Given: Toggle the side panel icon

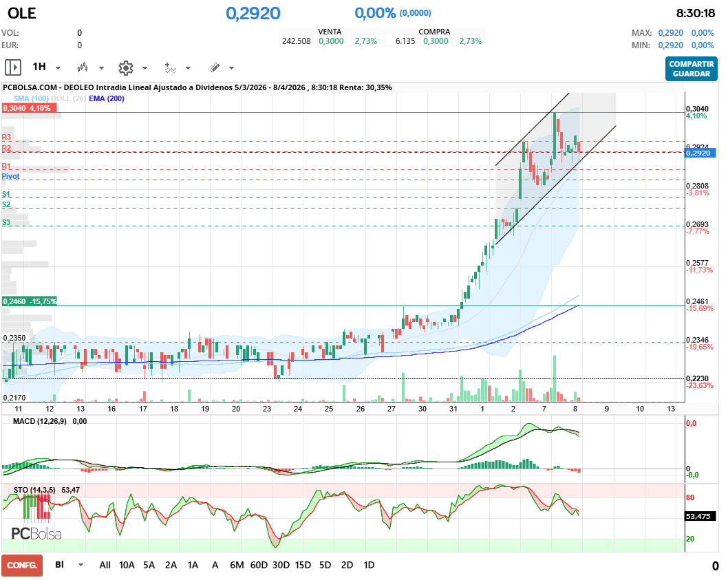Looking at the screenshot, I should click(13, 67).
